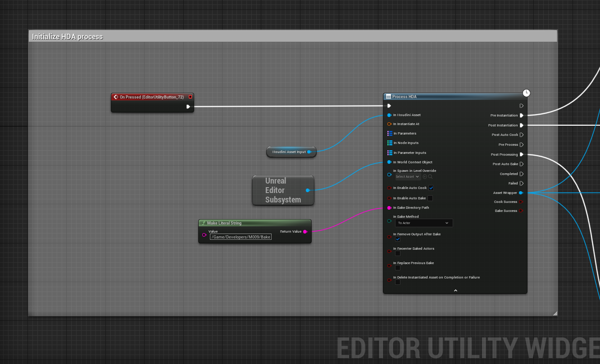Click the Houdini Asset Input variable output pin
Image resolution: width=600 pixels, height=364 pixels.
(309, 152)
